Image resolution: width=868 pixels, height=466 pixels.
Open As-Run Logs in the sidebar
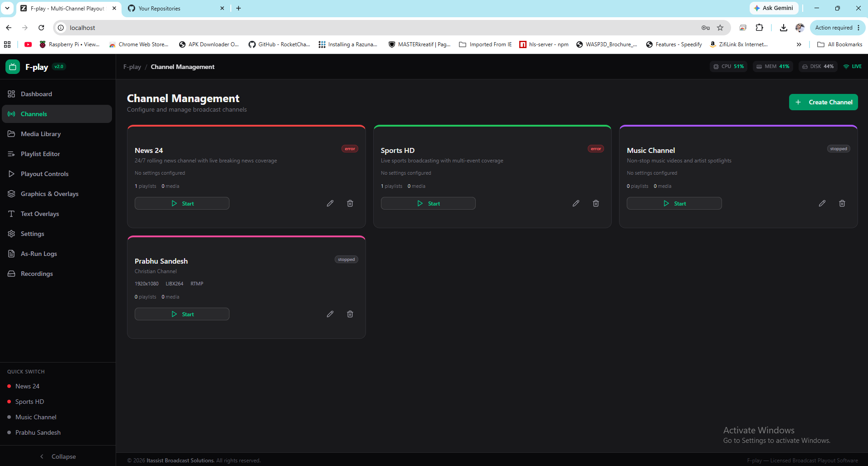[57, 254]
